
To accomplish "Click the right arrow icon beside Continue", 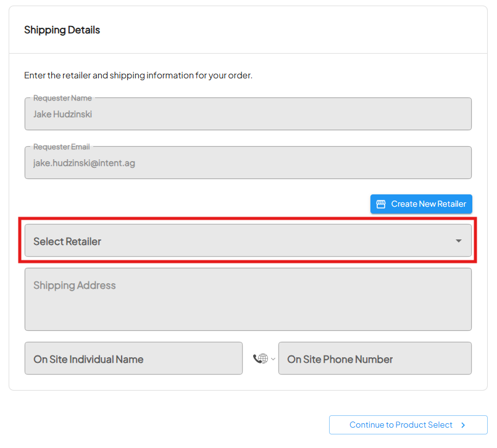I will (x=463, y=425).
